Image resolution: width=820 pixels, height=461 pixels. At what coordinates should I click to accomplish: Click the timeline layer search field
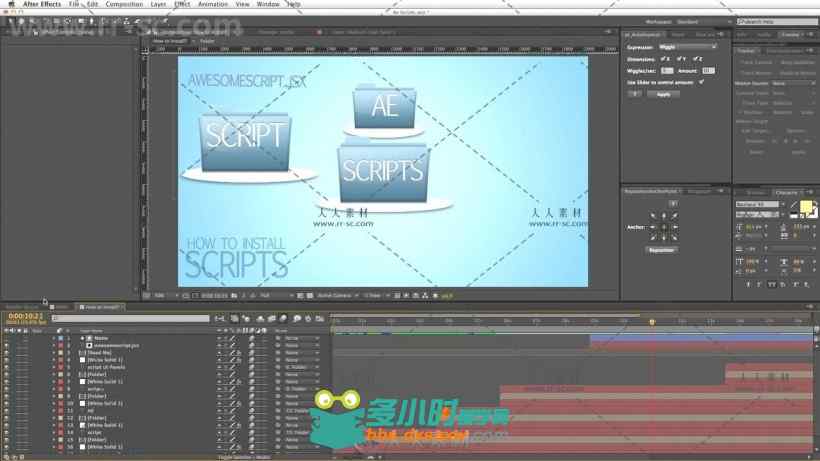point(130,318)
